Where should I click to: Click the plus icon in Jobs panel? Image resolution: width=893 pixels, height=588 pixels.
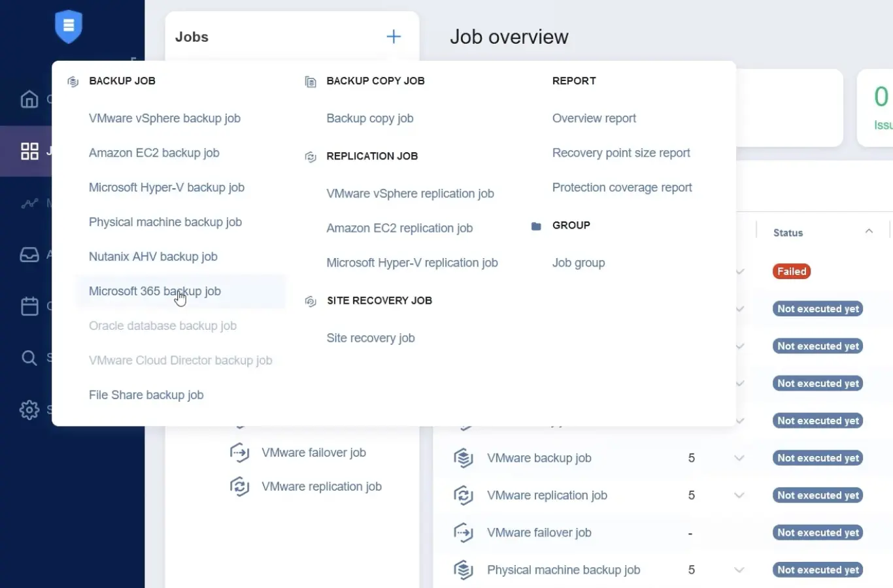394,37
